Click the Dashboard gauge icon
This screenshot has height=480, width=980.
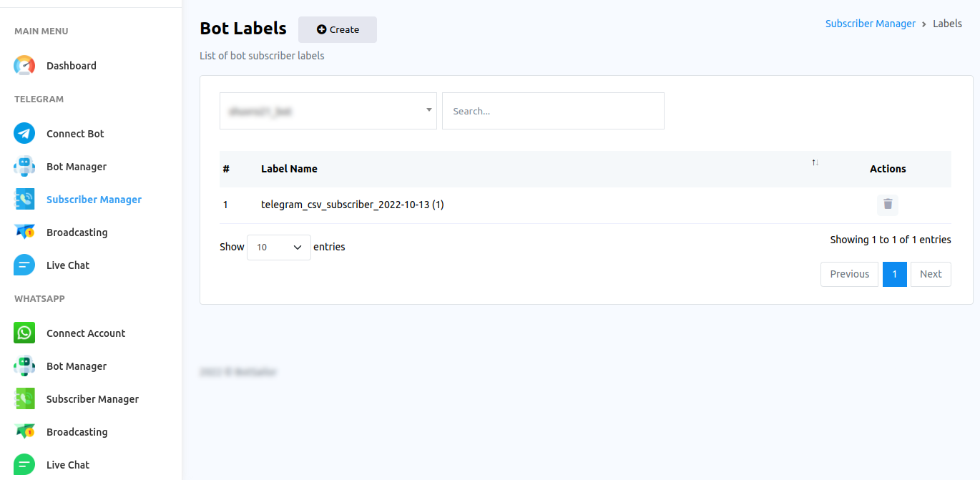(24, 66)
